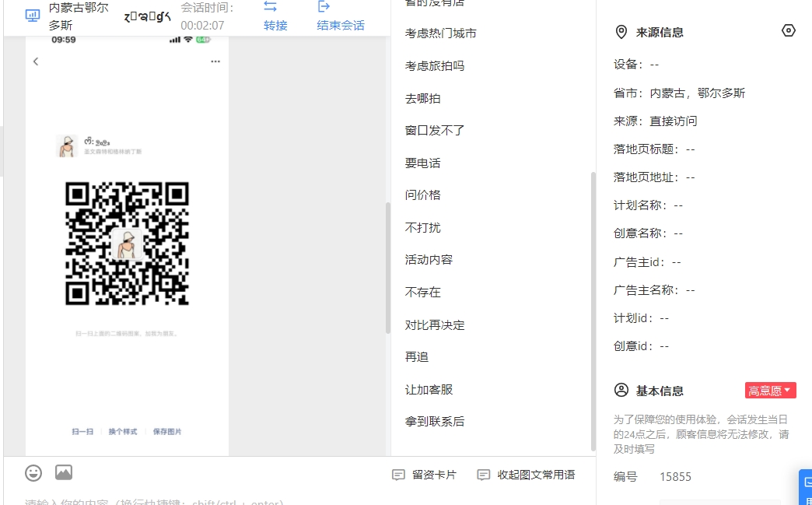Select quick phrase 去哪拍
The width and height of the screenshot is (812, 505).
422,98
